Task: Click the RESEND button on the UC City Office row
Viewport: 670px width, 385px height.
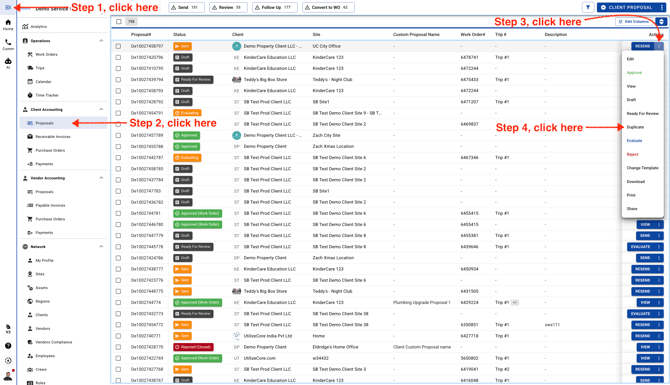Action: click(x=643, y=46)
